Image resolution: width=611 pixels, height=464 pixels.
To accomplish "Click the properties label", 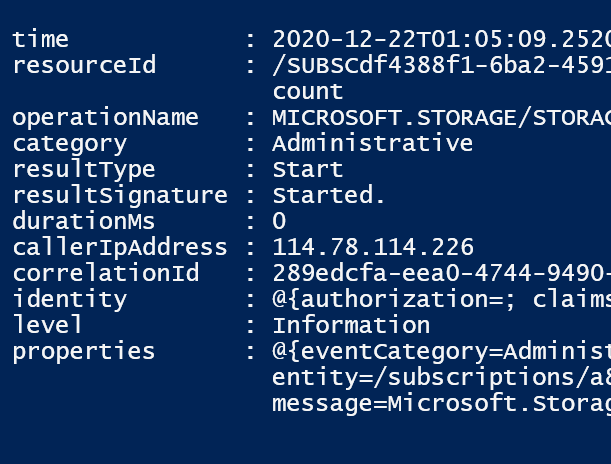I will 84,352.
